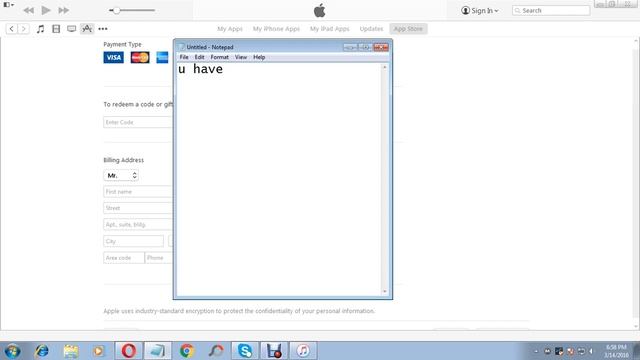Screen dimensions: 640x360
Task: Click the Untitled - Notepad title bar
Action: click(x=261, y=47)
